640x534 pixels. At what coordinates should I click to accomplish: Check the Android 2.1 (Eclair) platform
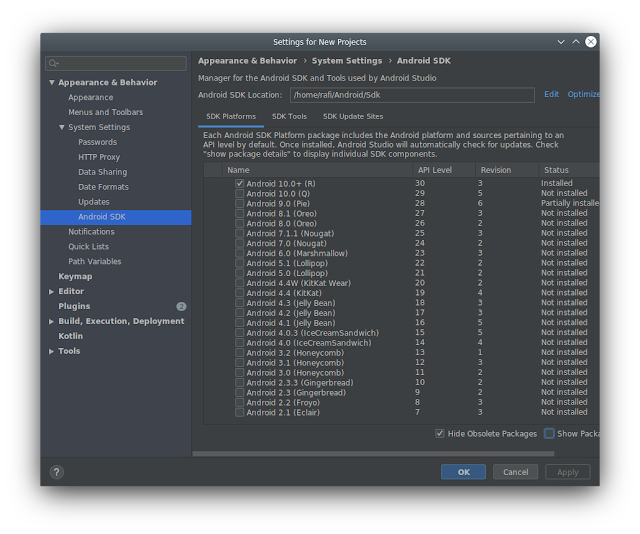click(x=240, y=412)
